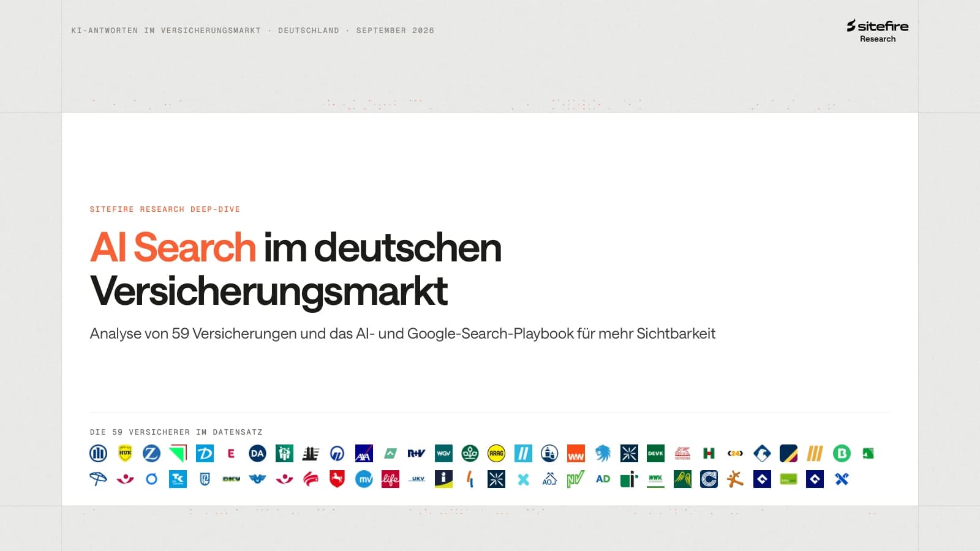The image size is (980, 551).
Task: Click the black tower building logo
Action: pyautogui.click(x=311, y=453)
